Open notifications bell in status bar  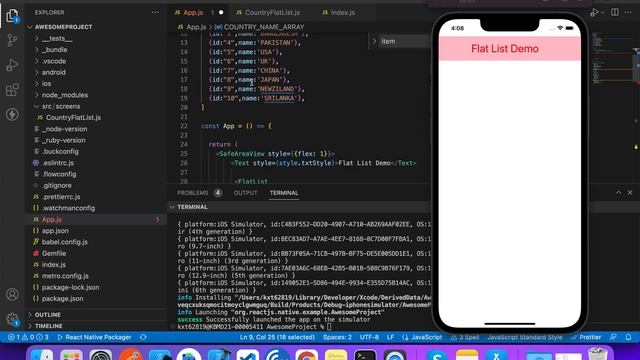point(628,337)
